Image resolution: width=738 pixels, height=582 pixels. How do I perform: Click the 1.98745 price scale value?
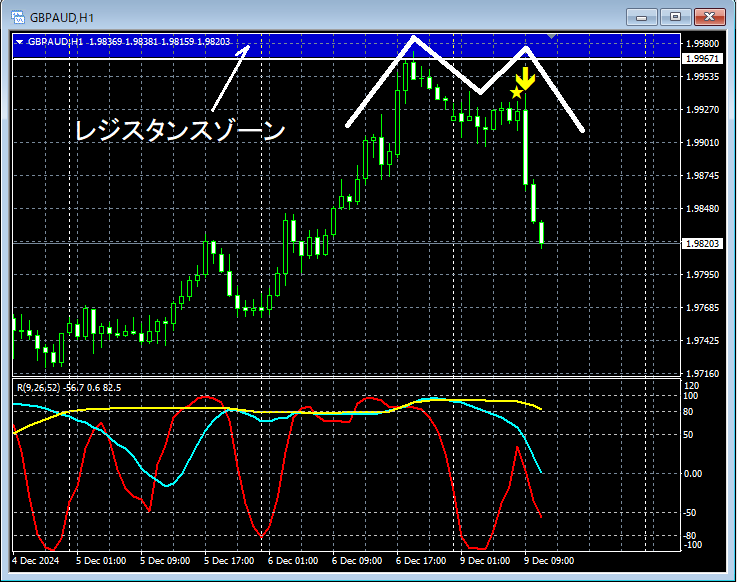[x=703, y=175]
